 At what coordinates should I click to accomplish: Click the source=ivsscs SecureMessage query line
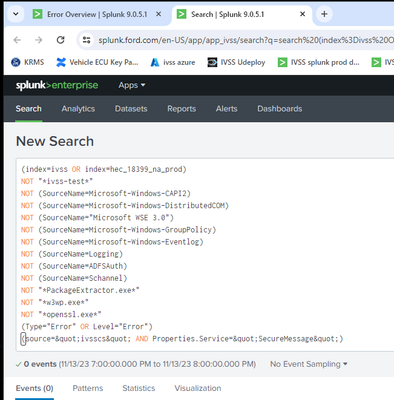[x=182, y=339]
